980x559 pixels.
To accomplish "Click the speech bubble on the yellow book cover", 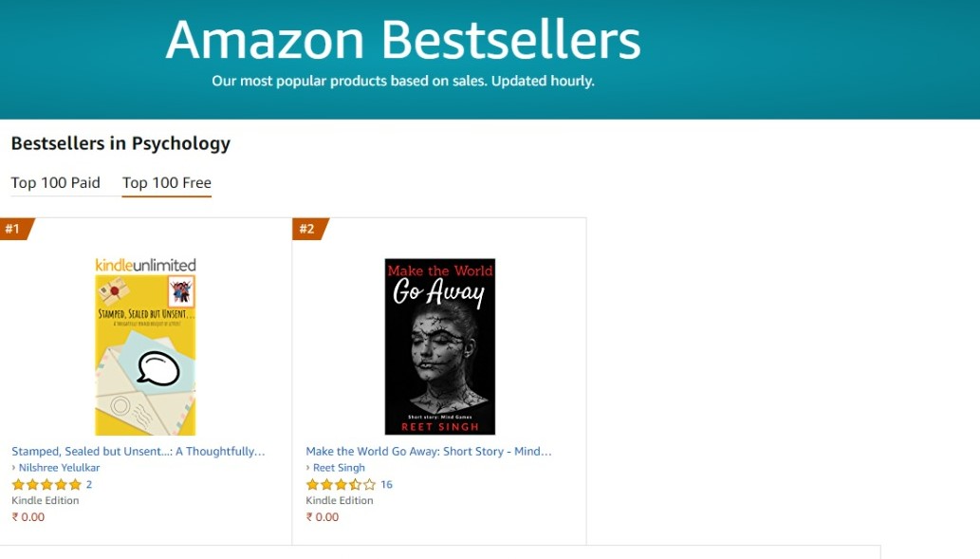I will point(157,368).
